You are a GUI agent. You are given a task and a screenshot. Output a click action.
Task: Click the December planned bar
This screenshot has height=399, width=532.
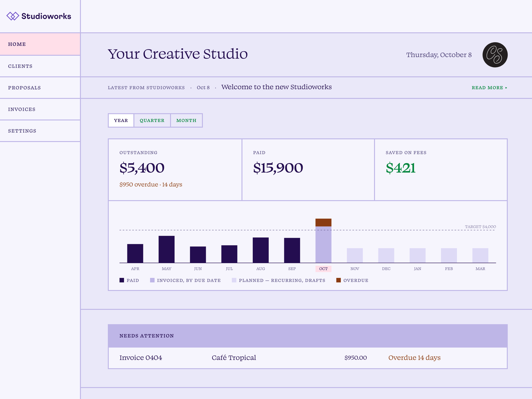coord(386,255)
